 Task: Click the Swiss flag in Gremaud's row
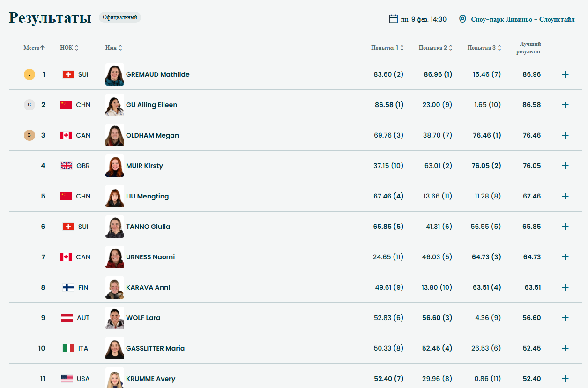pyautogui.click(x=68, y=74)
